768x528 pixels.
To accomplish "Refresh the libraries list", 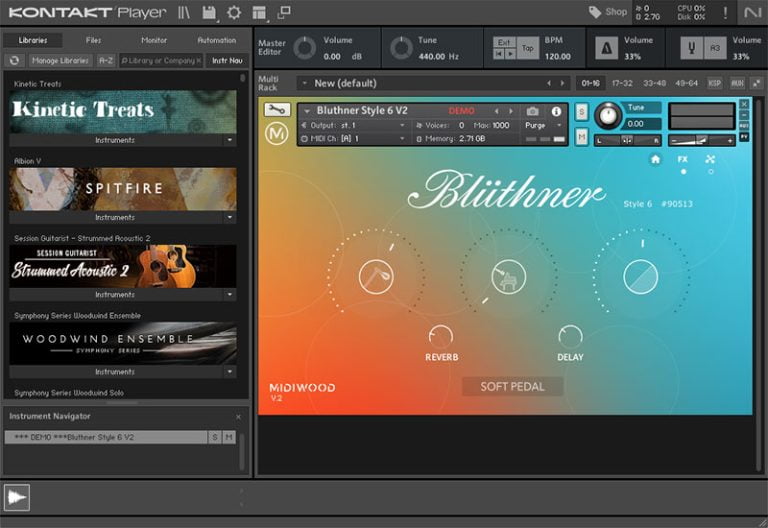I will 14,60.
